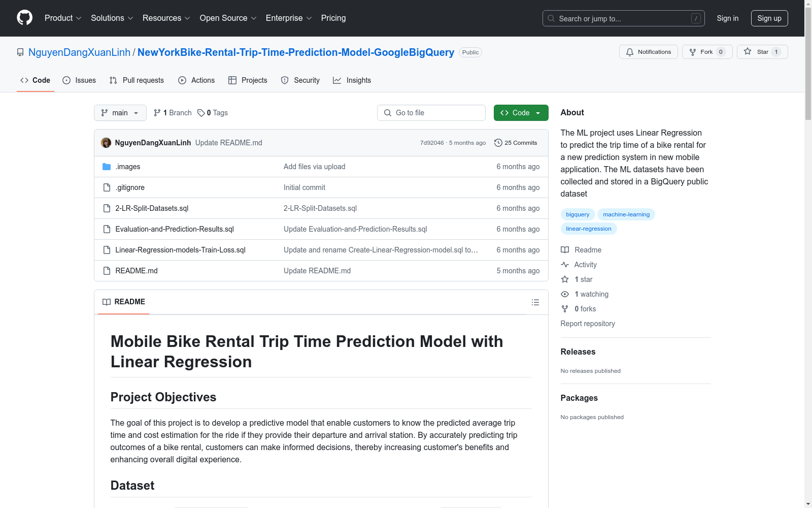Click NguyenDangXuanLinh's avatar in commit bar

click(106, 143)
